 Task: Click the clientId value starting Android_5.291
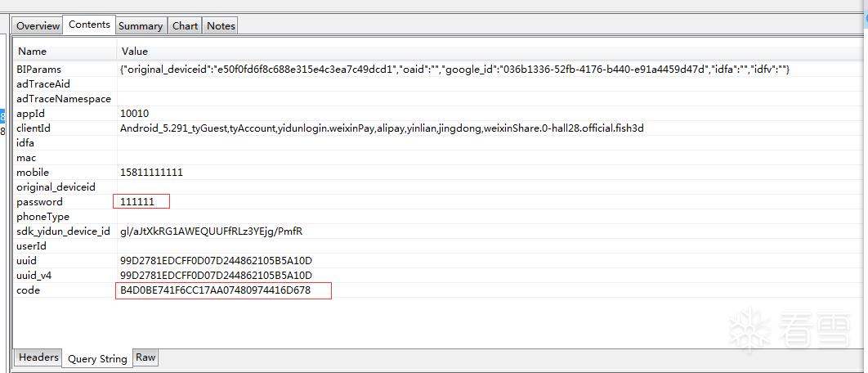click(382, 128)
